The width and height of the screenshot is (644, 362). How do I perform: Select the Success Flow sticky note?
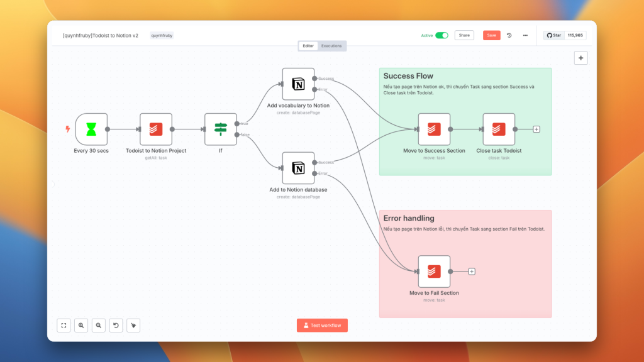coord(465,122)
